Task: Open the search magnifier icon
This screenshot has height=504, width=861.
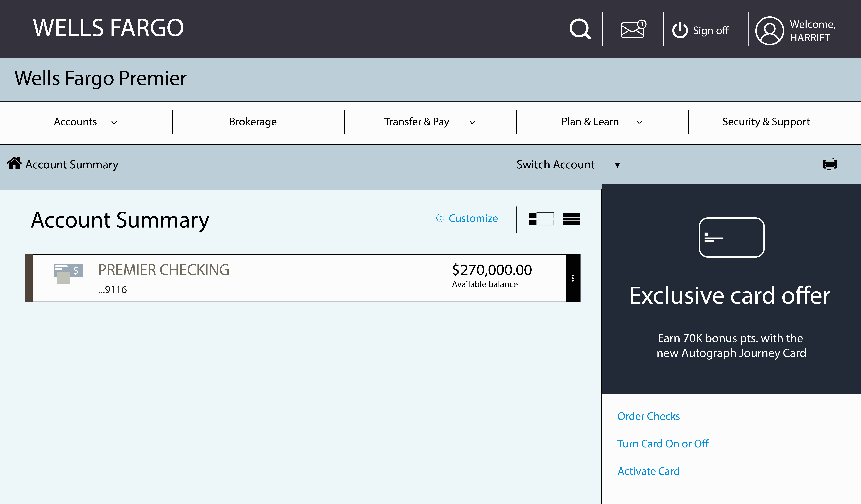Action: click(580, 29)
